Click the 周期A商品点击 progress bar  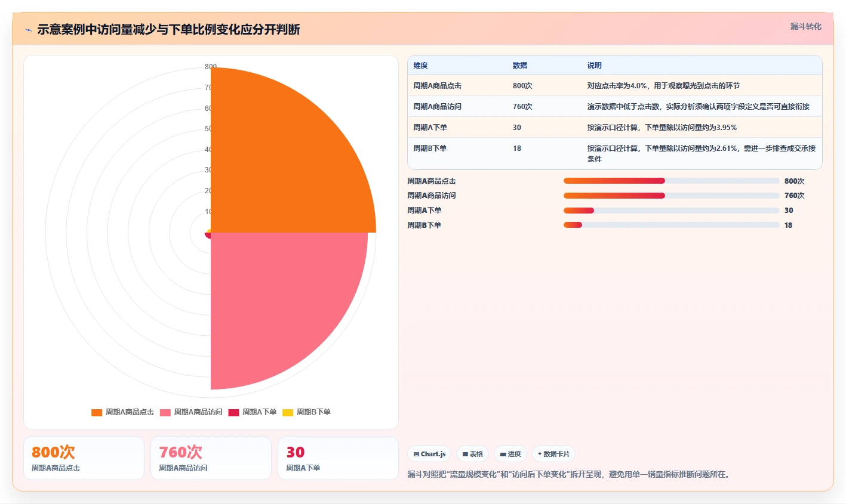tap(672, 181)
